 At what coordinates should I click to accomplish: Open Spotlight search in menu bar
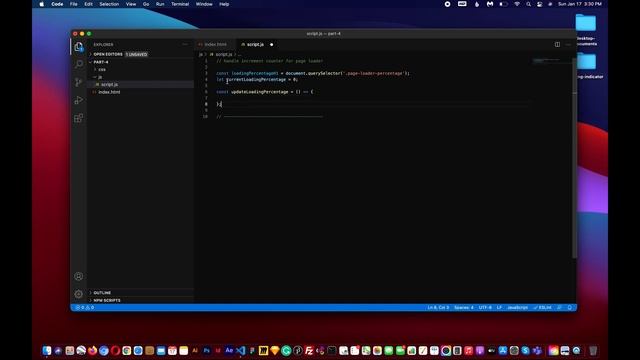tap(528, 4)
